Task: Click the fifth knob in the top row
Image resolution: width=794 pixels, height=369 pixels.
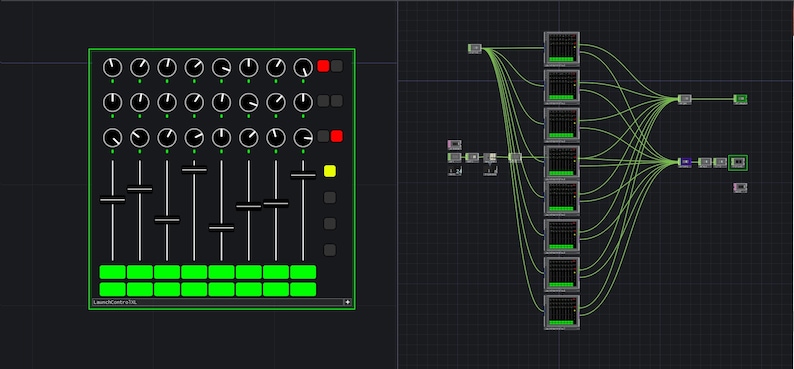Action: pyautogui.click(x=221, y=67)
